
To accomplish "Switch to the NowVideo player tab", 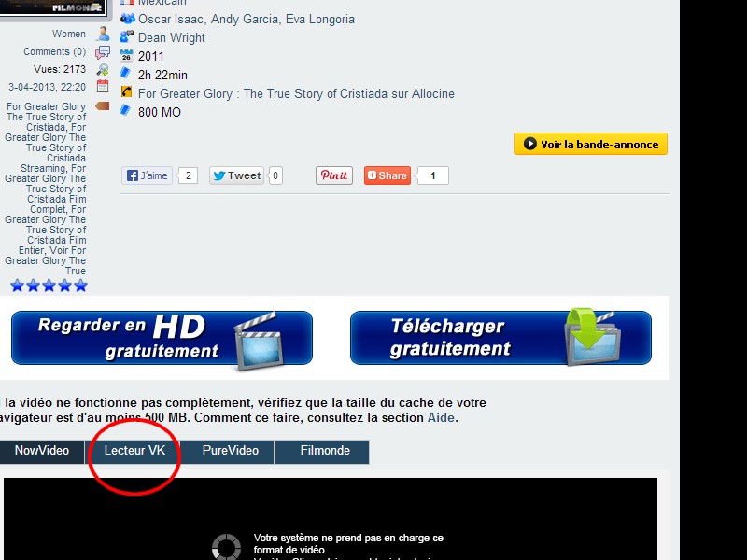I will [42, 451].
